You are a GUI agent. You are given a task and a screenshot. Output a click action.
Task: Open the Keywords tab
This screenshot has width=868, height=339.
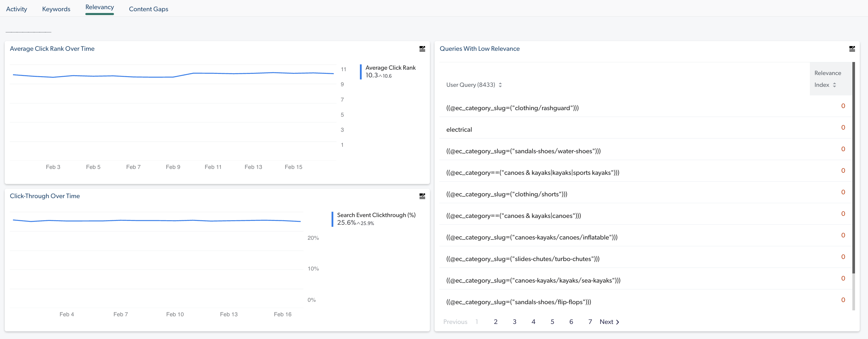pyautogui.click(x=56, y=9)
